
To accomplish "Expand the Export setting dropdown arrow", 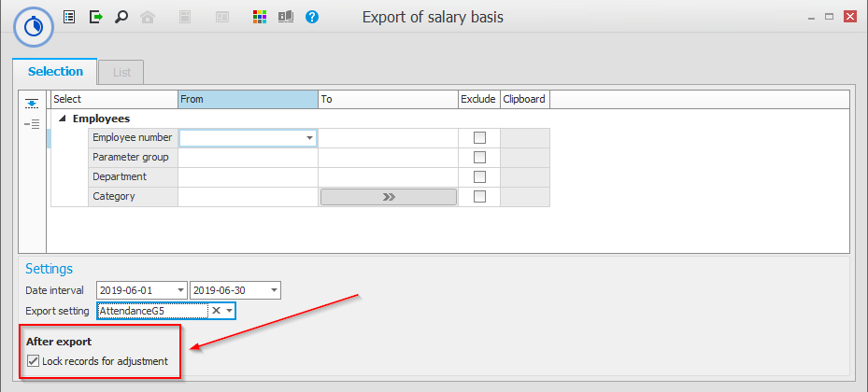I will [229, 311].
